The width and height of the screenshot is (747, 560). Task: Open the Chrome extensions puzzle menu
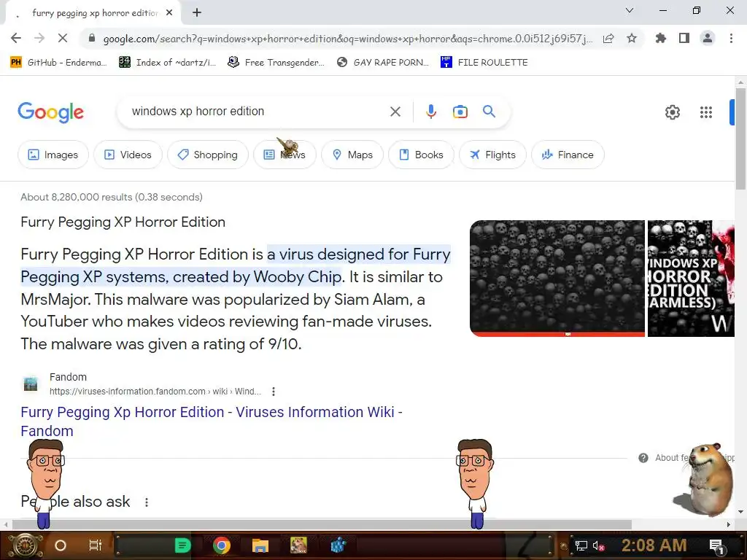tap(661, 38)
